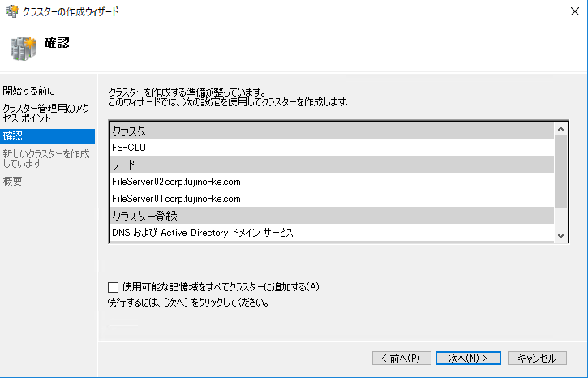Select the FS-CLU cluster name row
This screenshot has height=378, width=588.
(333, 148)
